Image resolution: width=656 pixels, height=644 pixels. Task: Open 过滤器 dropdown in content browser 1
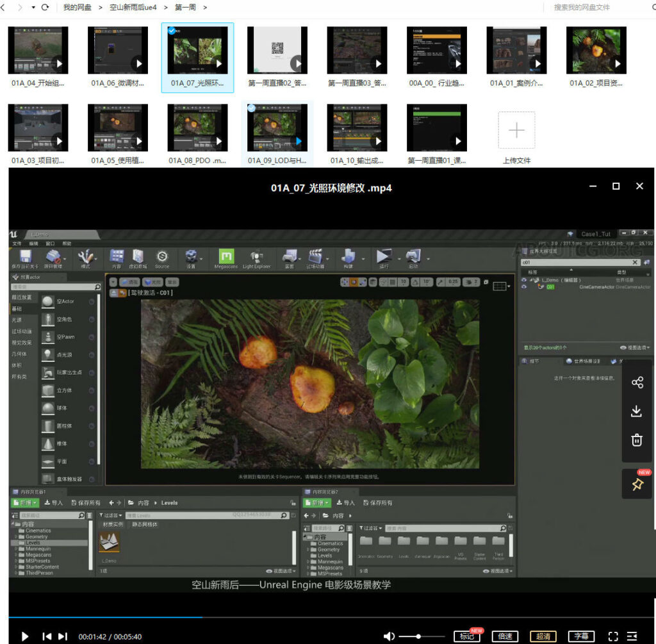111,515
